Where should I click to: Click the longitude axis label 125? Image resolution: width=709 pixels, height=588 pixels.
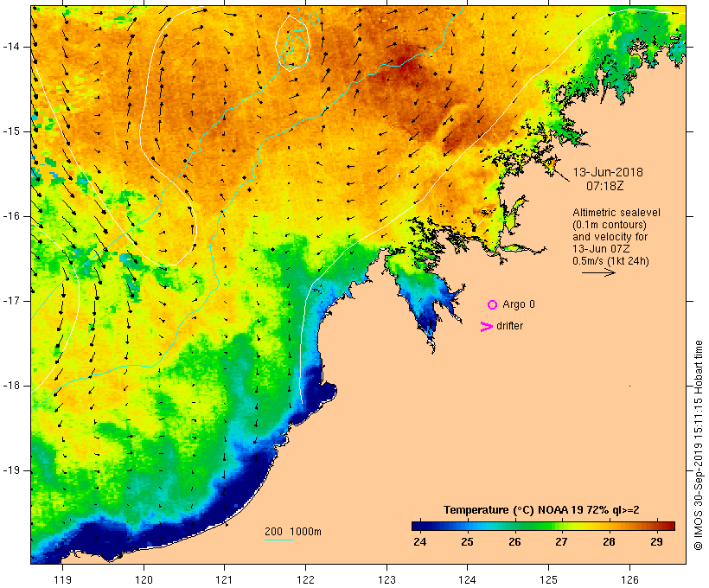[x=548, y=579]
